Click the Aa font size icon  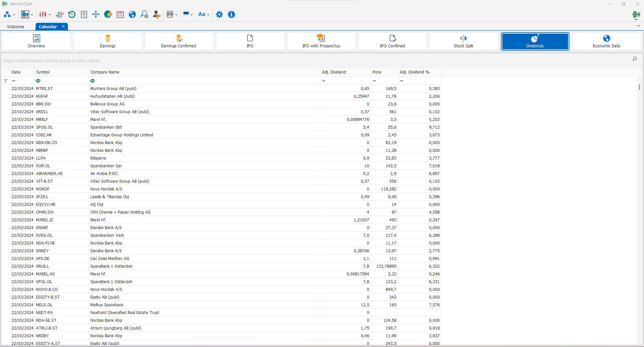click(202, 14)
